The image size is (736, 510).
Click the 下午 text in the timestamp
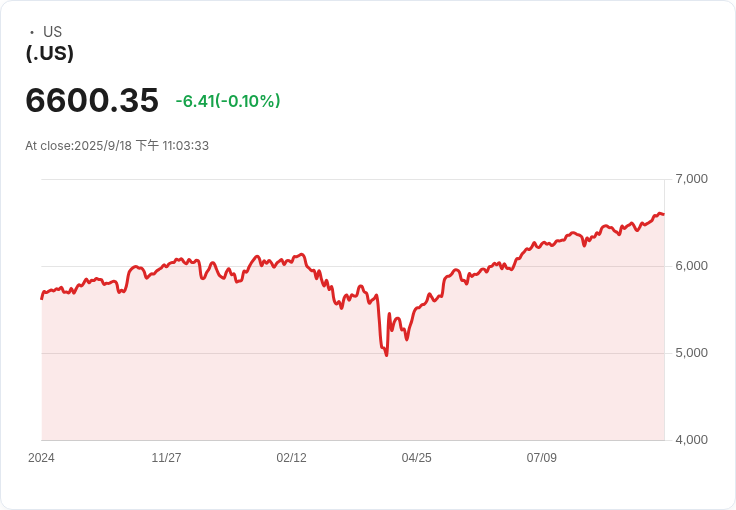147,145
